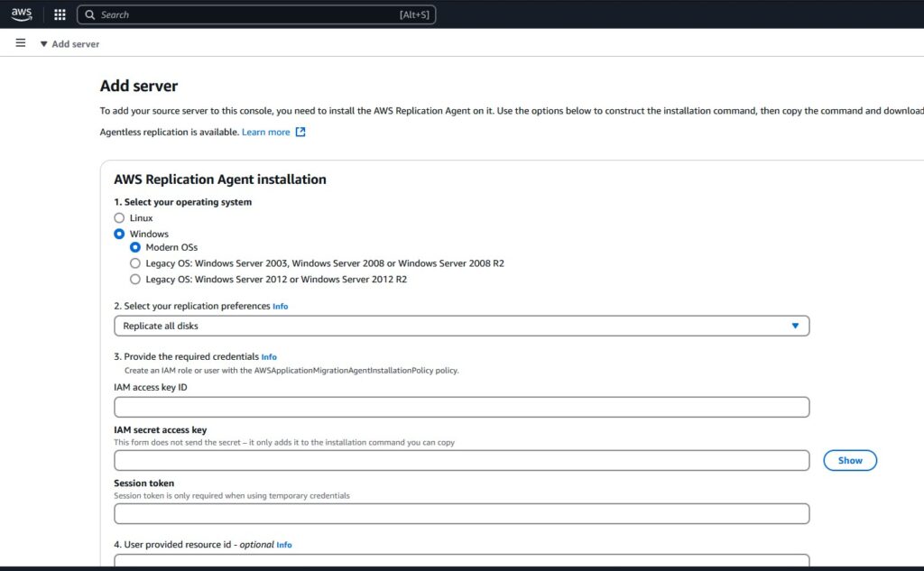
Task: Click the IAM access key ID field
Action: [461, 407]
